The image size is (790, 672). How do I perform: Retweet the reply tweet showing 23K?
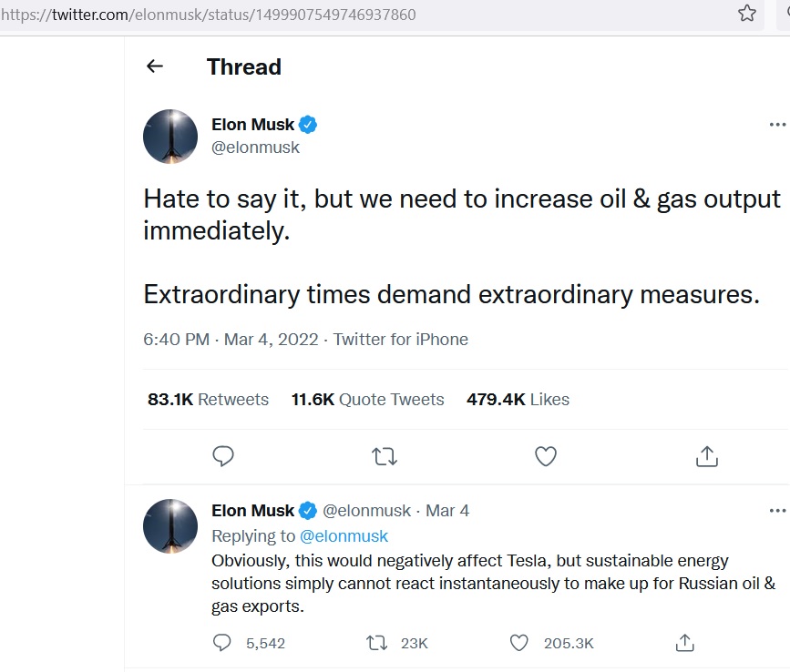[376, 643]
